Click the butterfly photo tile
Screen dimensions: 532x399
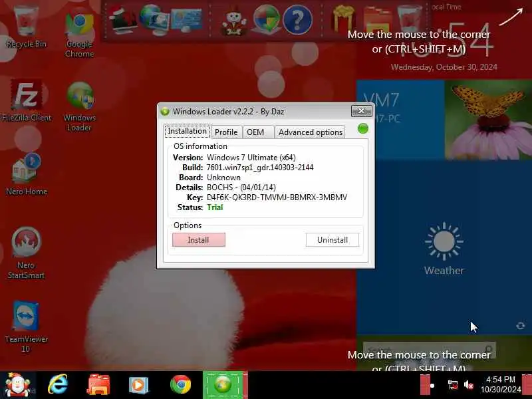coord(489,120)
